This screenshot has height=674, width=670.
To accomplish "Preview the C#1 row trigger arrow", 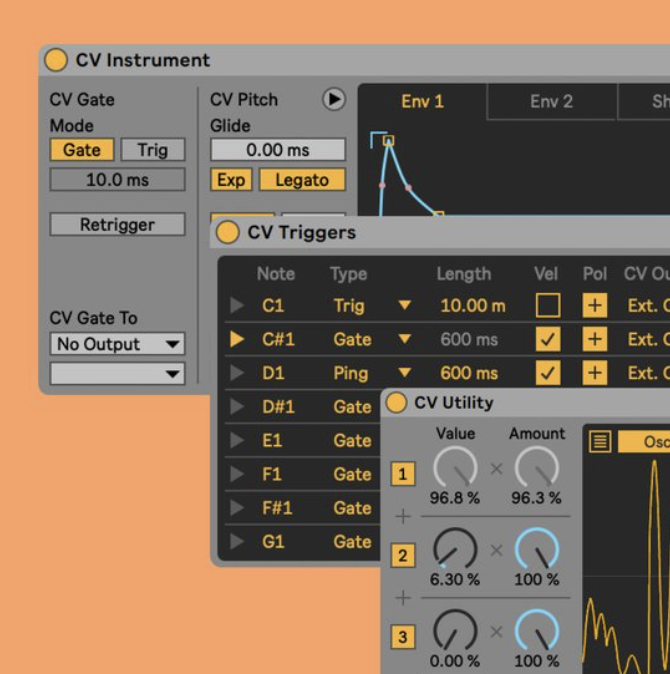I will (237, 340).
